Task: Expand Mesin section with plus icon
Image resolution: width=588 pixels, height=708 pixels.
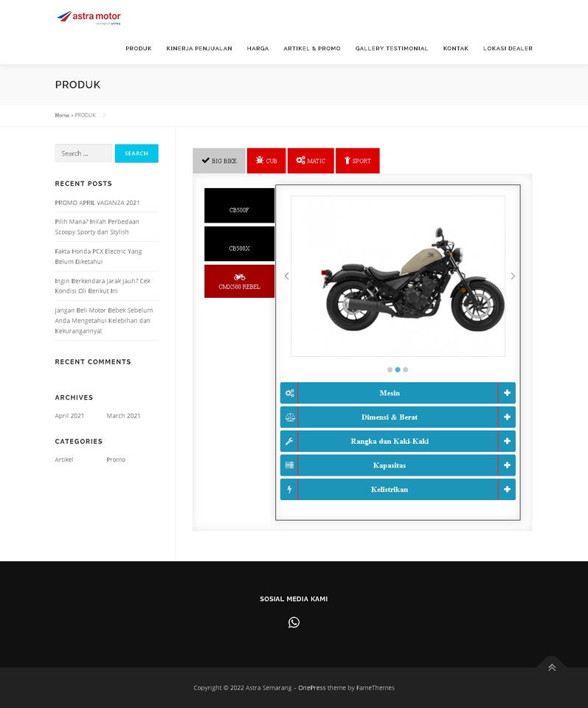Action: [x=507, y=393]
